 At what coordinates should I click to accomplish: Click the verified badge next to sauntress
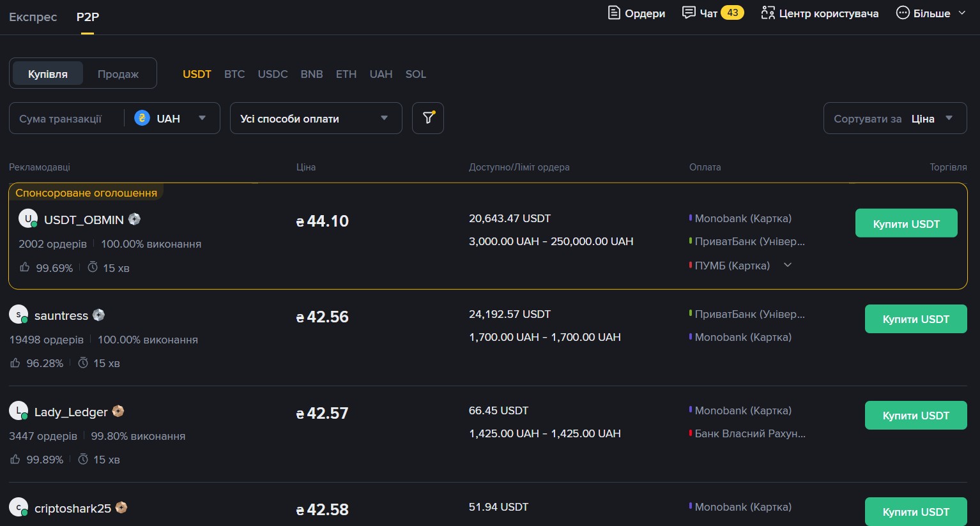(98, 315)
